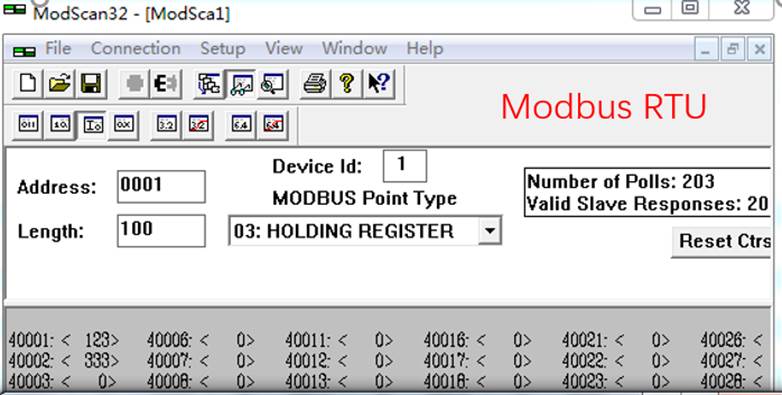782x395 pixels.
Task: Select hexadecimal 0x display format icon
Action: (x=123, y=124)
